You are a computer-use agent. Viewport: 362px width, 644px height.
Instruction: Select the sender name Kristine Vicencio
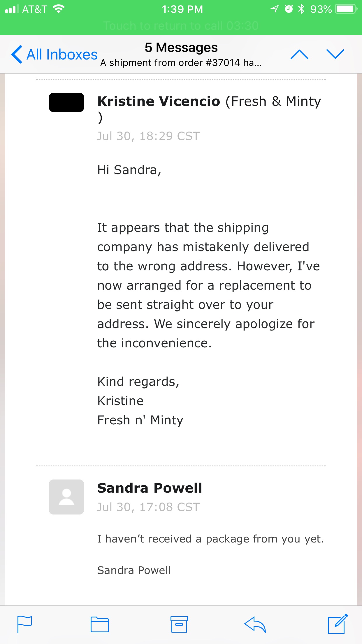pos(159,101)
